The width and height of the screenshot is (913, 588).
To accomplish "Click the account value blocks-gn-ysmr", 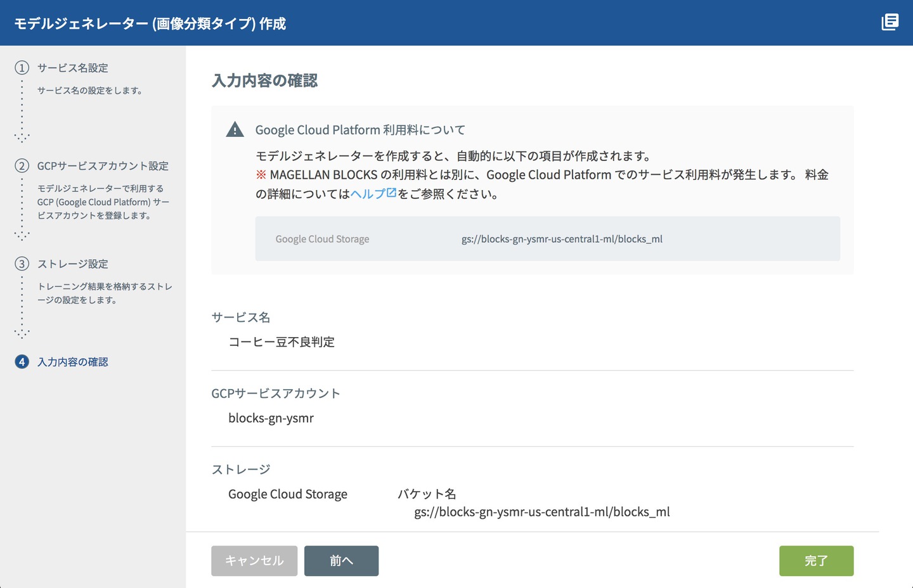I will click(x=271, y=418).
